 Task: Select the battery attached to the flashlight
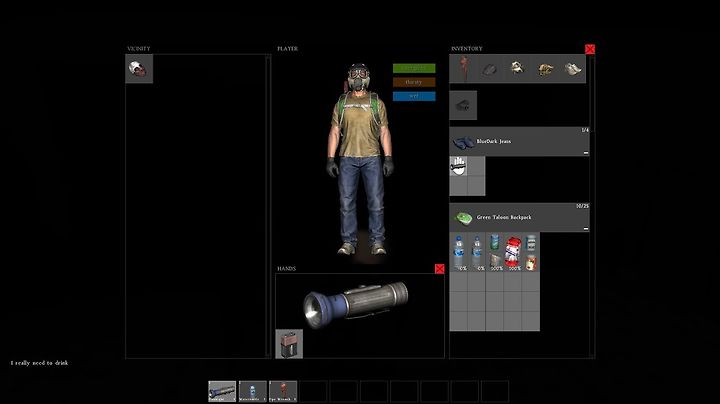289,344
